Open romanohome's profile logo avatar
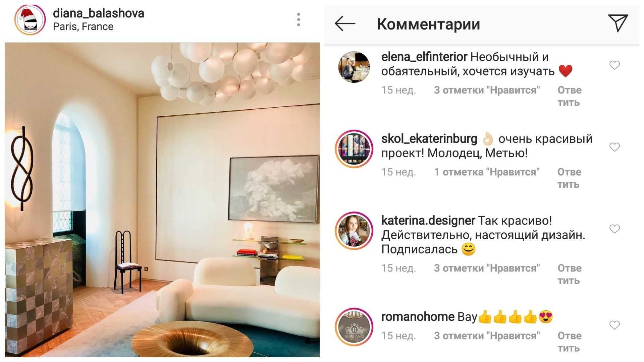 (354, 327)
